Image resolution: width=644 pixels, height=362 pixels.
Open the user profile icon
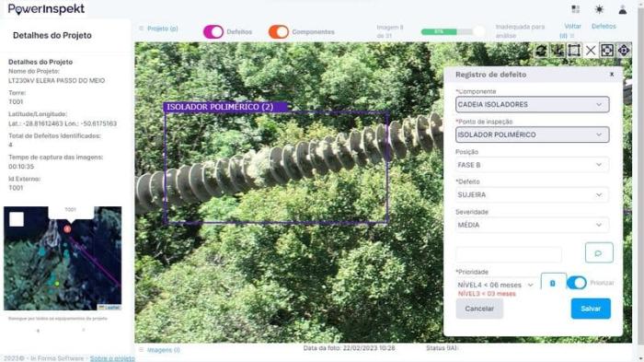pos(623,9)
